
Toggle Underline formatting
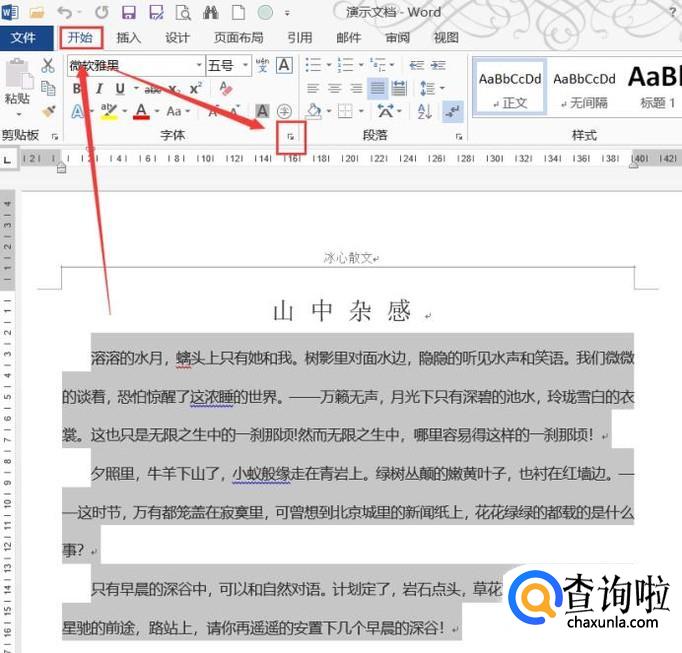pyautogui.click(x=120, y=89)
